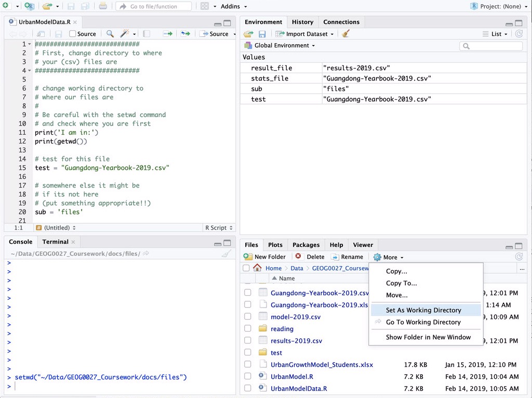This screenshot has width=532, height=398.
Task: Click the Run current line icon
Action: pyautogui.click(x=168, y=34)
